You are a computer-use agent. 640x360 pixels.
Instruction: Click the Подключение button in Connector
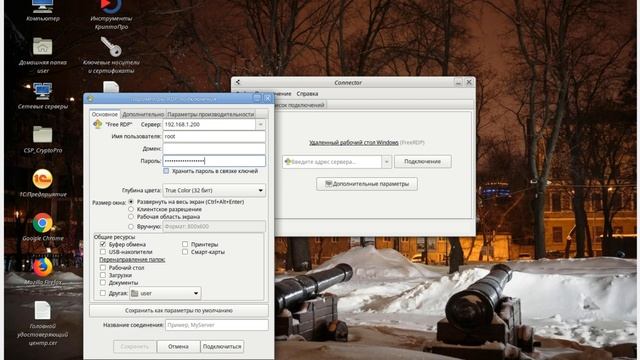pyautogui.click(x=422, y=162)
